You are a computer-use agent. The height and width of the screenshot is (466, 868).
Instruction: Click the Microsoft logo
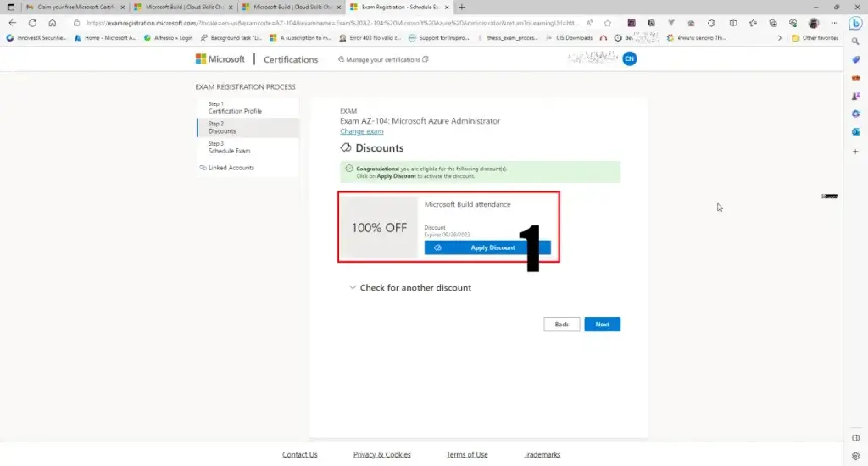[220, 58]
